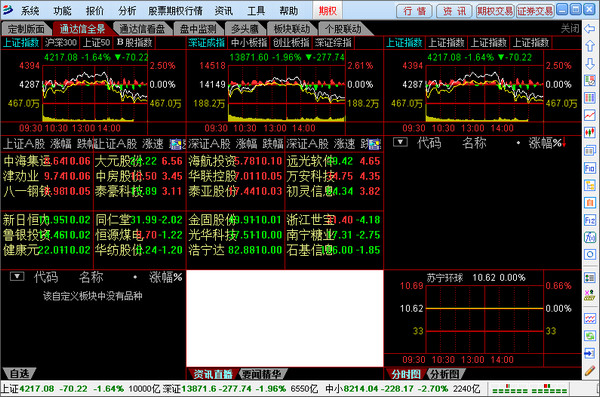Click the options list sidebar icon
Viewport: 600px width, 397px height.
tap(590, 278)
